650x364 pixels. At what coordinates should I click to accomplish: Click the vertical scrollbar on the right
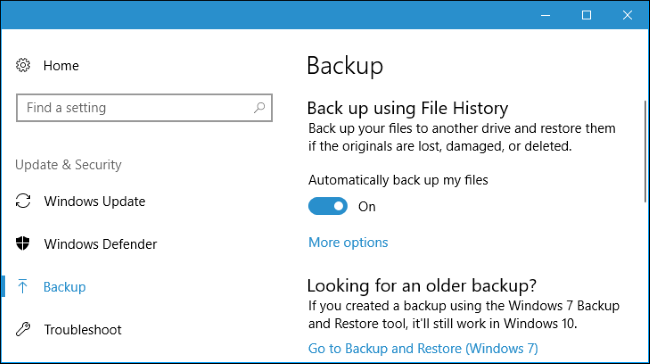(645, 151)
